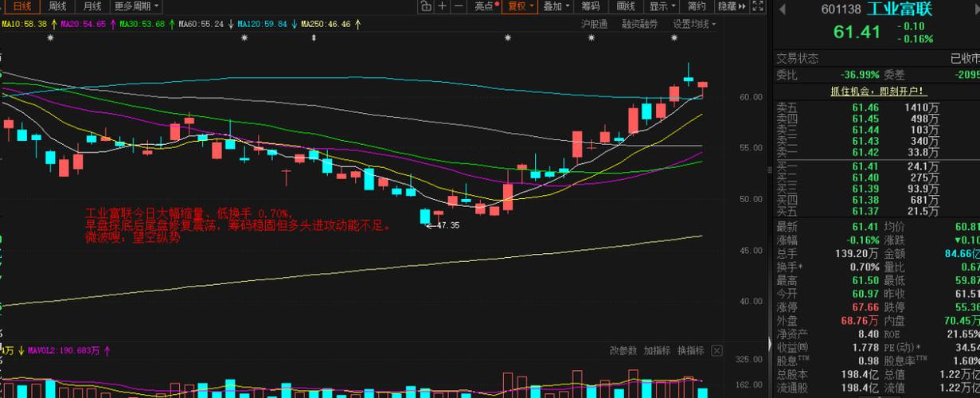The height and width of the screenshot is (398, 980).
Task: Click the MAVOL2:190.683万 volume label
Action: click(64, 350)
